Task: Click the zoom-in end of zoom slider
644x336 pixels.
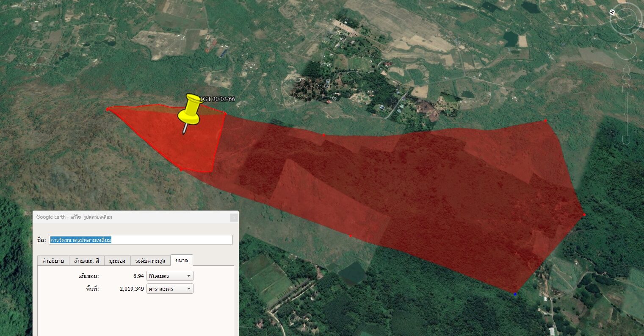Action: [627, 88]
